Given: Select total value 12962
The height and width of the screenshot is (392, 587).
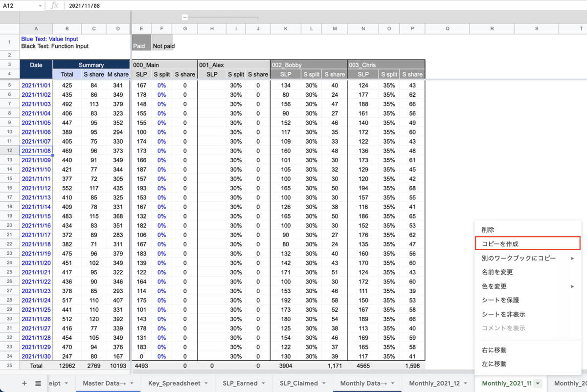Looking at the screenshot, I should [x=67, y=366].
